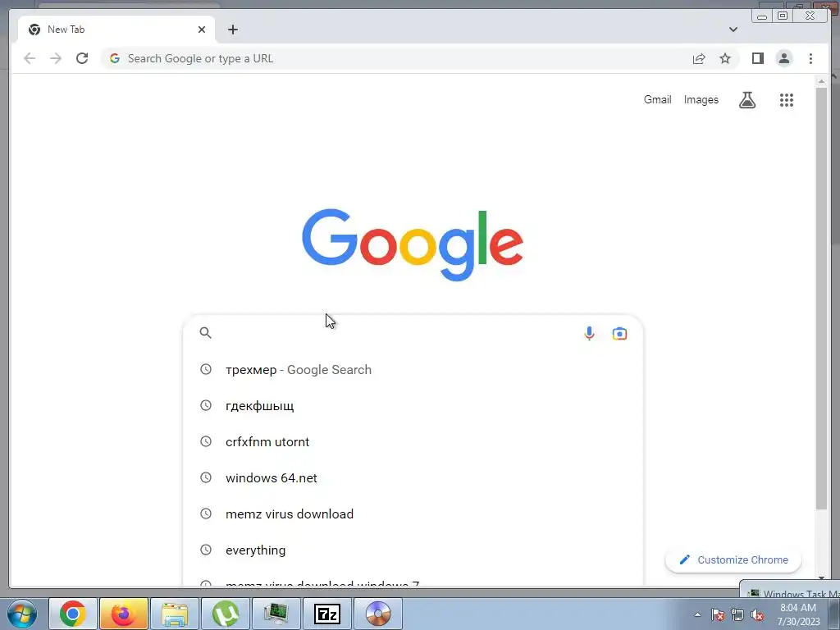Select the windows 64.net suggestion
This screenshot has width=840, height=630.
coord(413,477)
